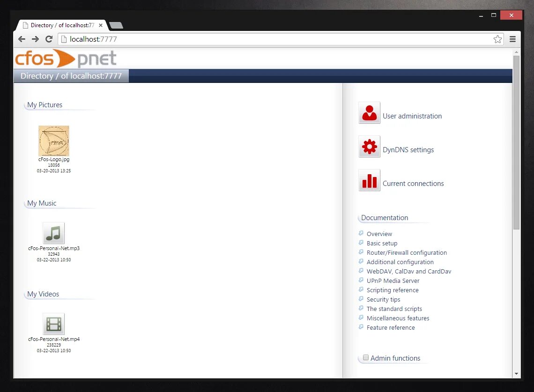
Task: Click page icon in the address bar
Action: pyautogui.click(x=64, y=39)
